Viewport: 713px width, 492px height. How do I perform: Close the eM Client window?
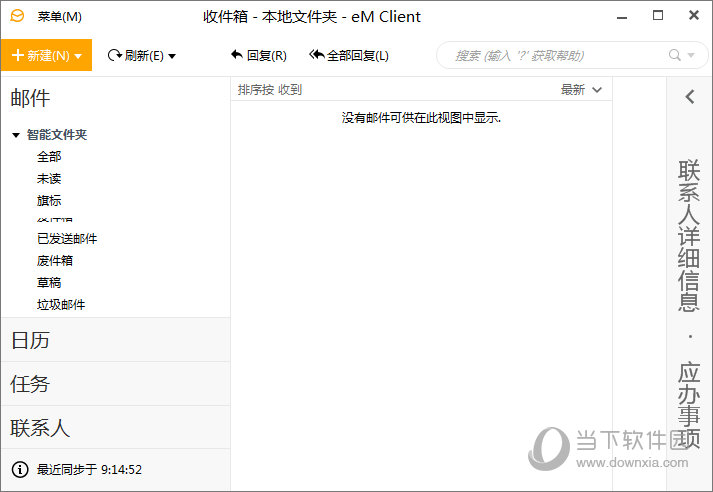pyautogui.click(x=694, y=15)
